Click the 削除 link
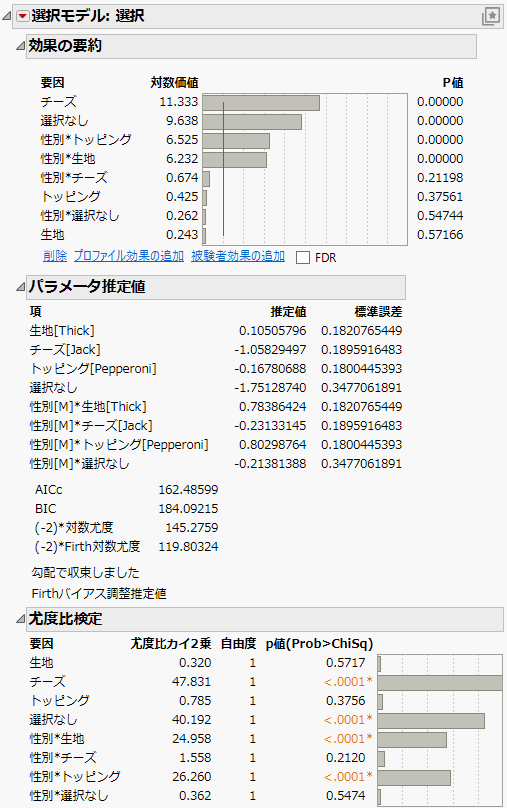 click(x=55, y=256)
